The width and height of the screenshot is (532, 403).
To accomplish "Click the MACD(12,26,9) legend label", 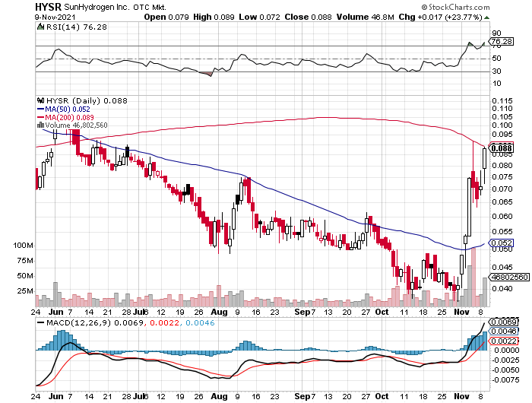I will [78, 323].
